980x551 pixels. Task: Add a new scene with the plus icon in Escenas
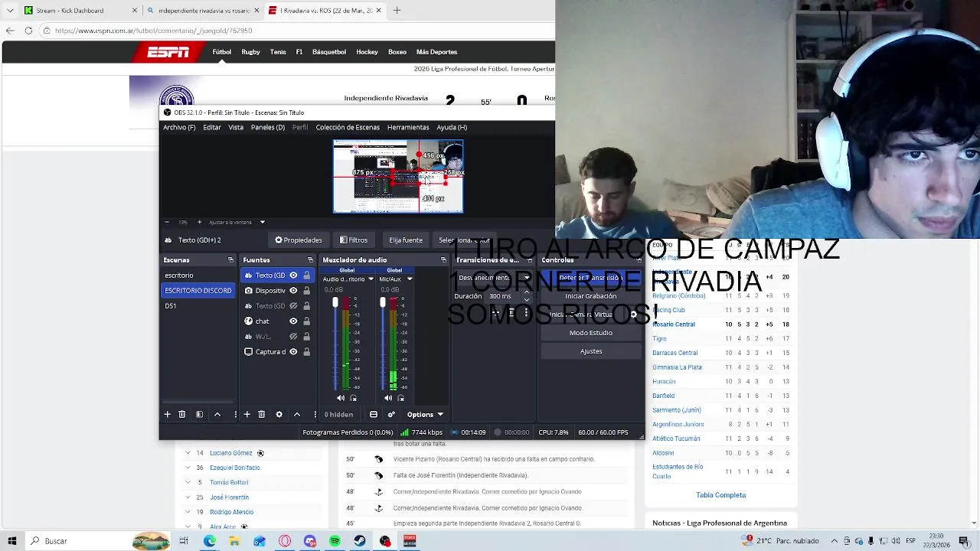(x=167, y=414)
